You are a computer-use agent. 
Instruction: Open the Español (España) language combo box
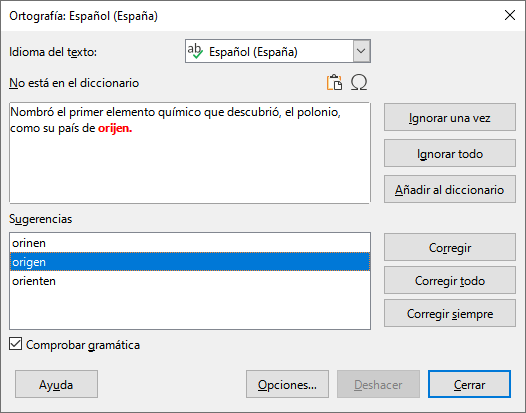278,51
